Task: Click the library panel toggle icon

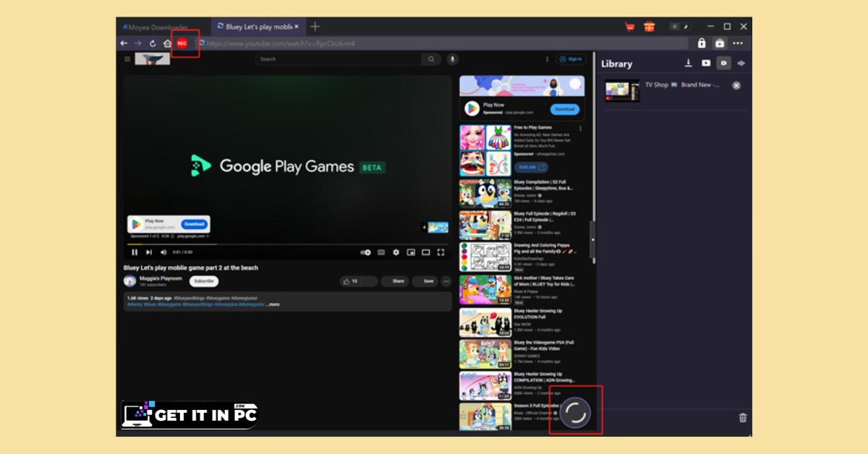Action: point(720,43)
